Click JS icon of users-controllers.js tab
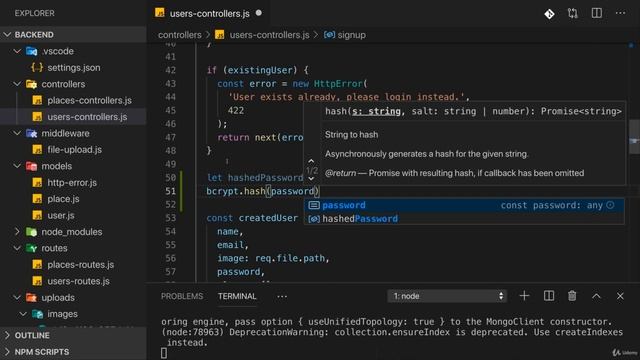 click(160, 13)
